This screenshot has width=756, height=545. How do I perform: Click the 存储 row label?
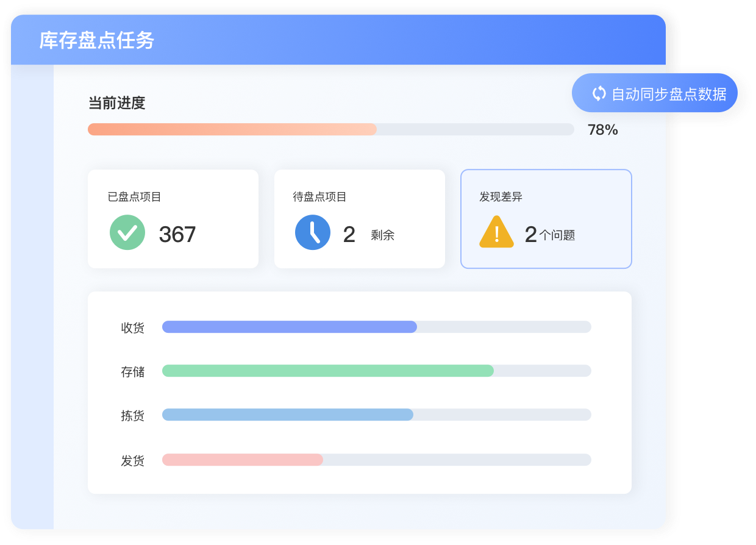click(x=133, y=372)
